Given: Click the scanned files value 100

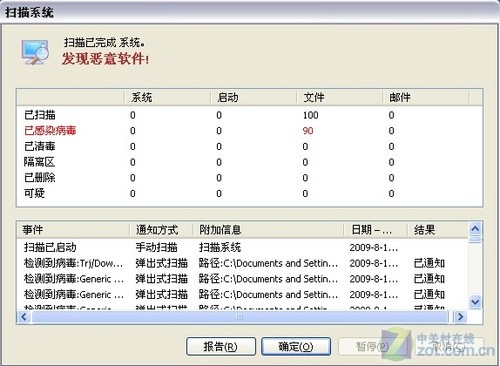Looking at the screenshot, I should 311,115.
